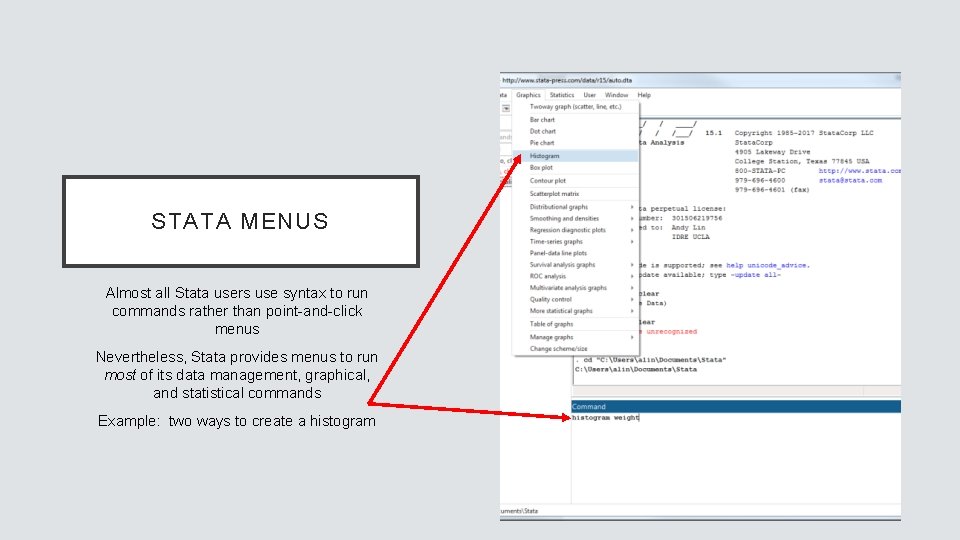Open the Statistics menu
960x540 pixels.
click(x=561, y=95)
